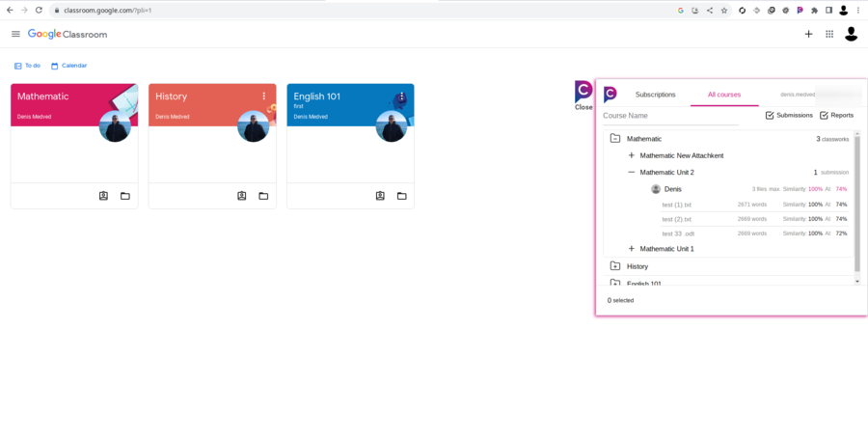
Task: Open the History class card title
Action: pyautogui.click(x=171, y=96)
